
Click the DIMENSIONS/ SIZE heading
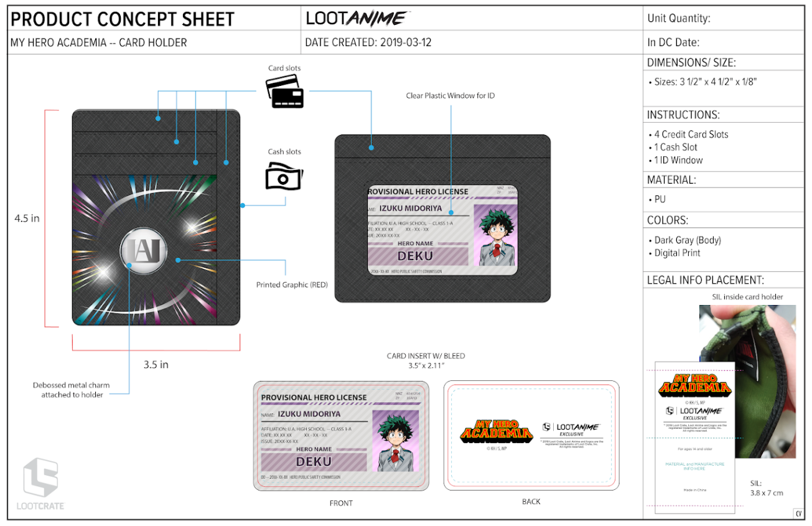point(691,63)
